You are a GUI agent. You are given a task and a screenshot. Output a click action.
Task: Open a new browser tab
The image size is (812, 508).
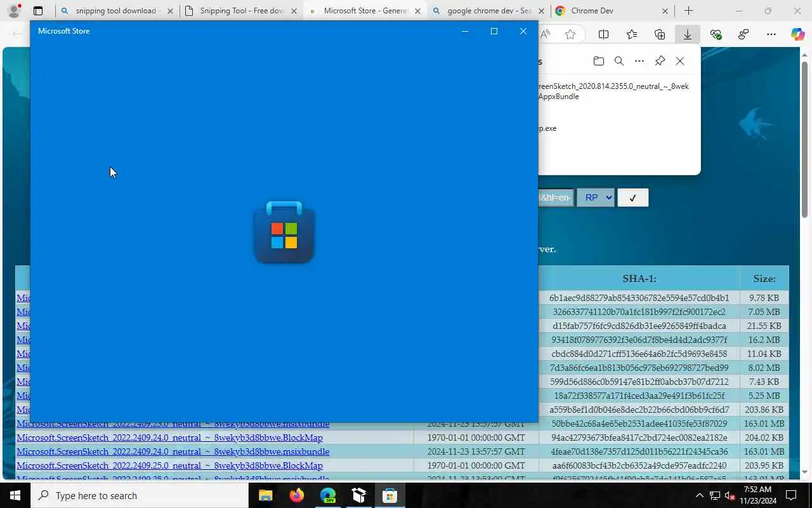(x=688, y=11)
